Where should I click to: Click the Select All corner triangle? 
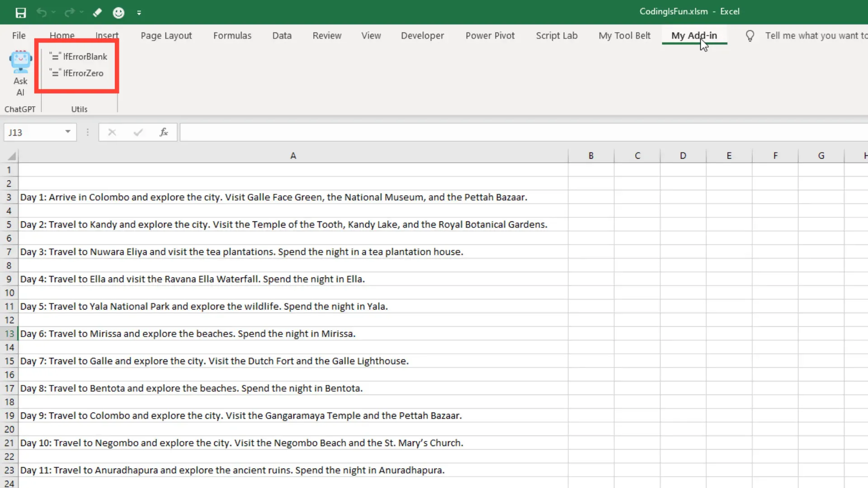(12, 156)
